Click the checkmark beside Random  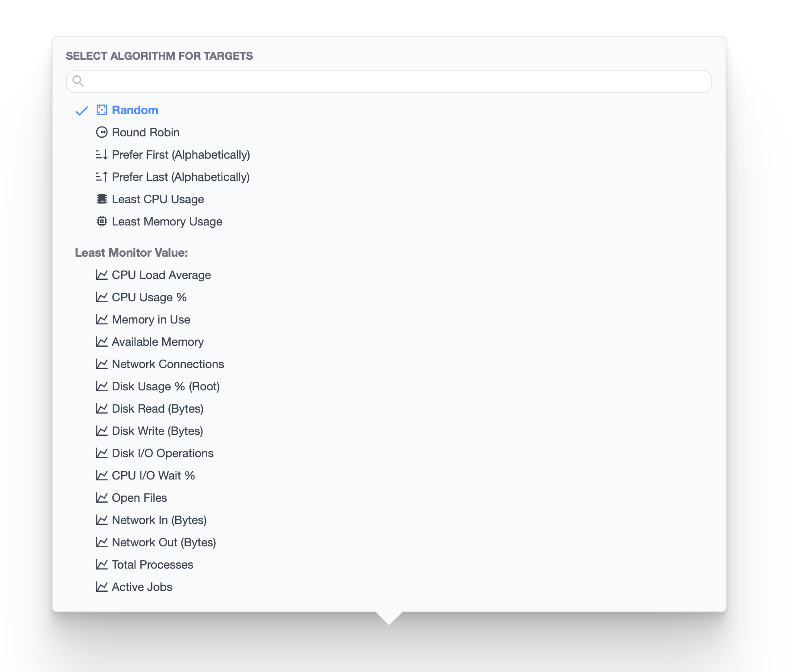pyautogui.click(x=82, y=111)
